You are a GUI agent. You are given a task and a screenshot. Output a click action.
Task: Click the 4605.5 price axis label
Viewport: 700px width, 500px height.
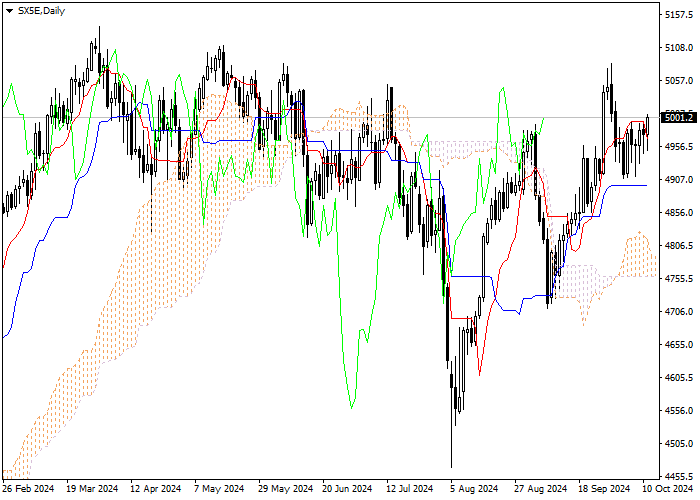pos(679,378)
